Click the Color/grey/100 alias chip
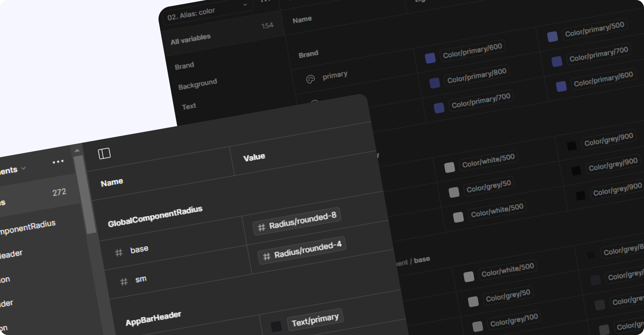The image size is (644, 335). click(514, 320)
